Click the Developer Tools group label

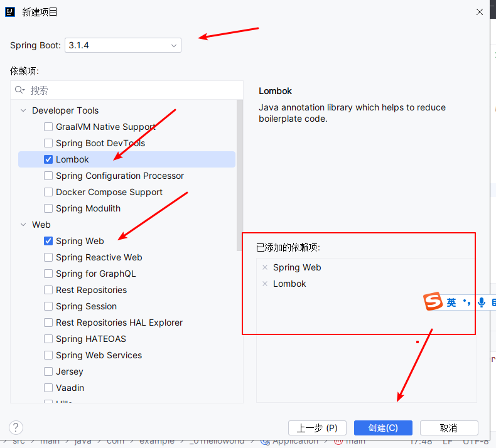pyautogui.click(x=65, y=110)
